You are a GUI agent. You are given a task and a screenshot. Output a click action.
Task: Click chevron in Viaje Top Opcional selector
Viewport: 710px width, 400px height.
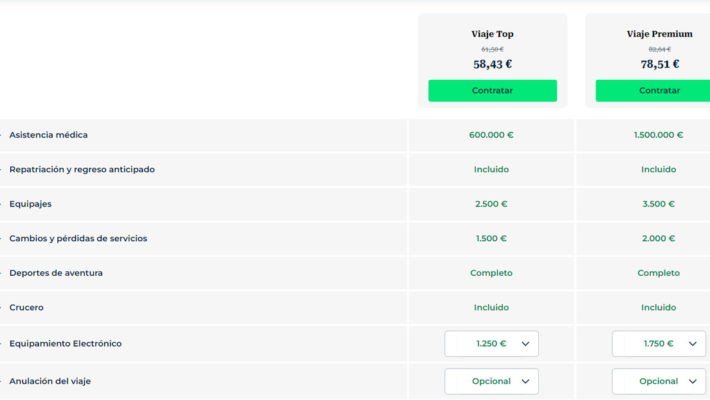tap(525, 381)
